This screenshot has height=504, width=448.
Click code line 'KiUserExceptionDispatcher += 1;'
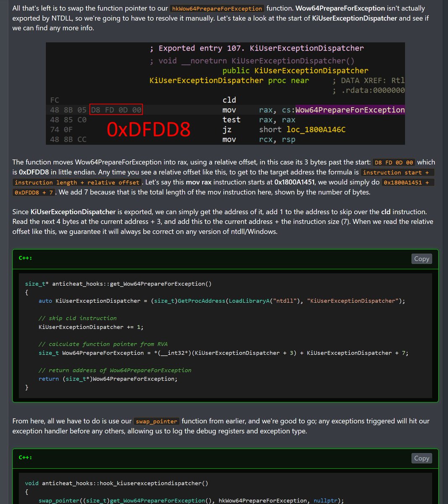91,327
